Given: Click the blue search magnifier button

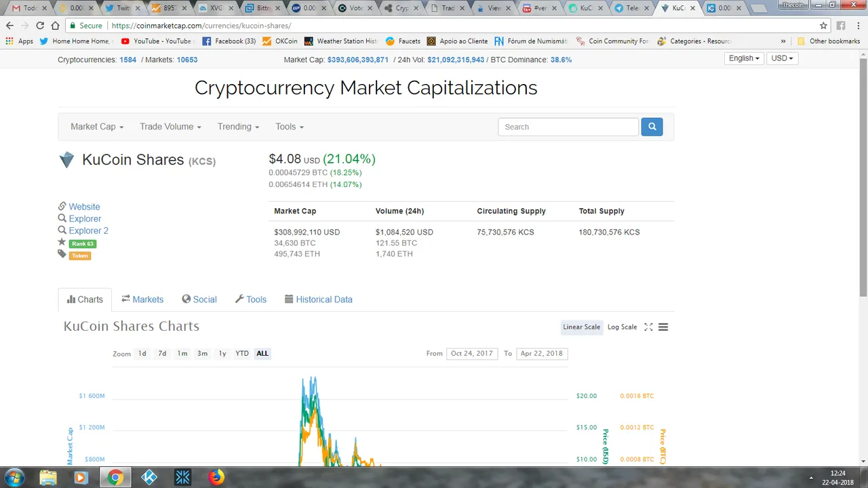Looking at the screenshot, I should [x=652, y=127].
